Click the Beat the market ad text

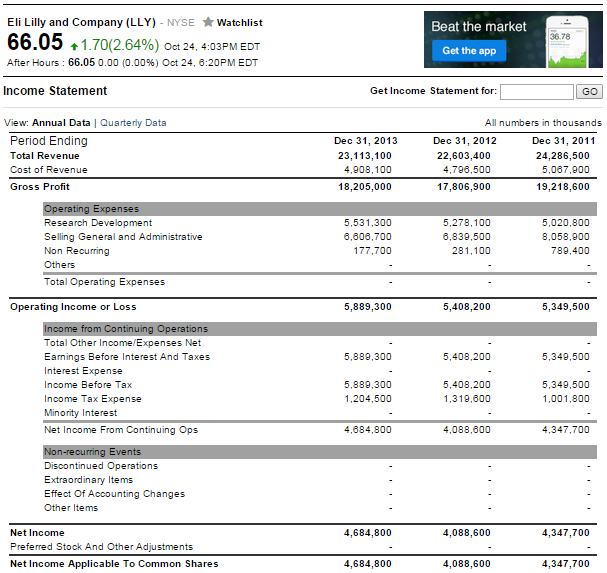(479, 26)
